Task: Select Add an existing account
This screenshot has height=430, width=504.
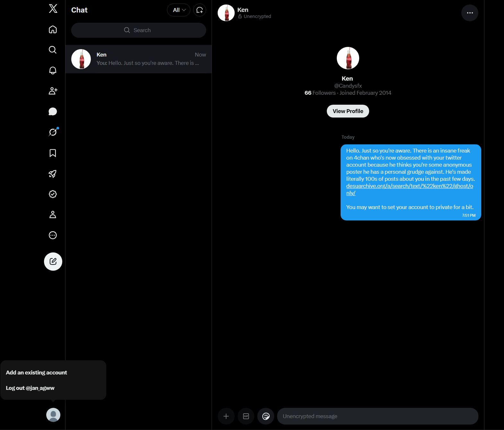Action: (37, 373)
